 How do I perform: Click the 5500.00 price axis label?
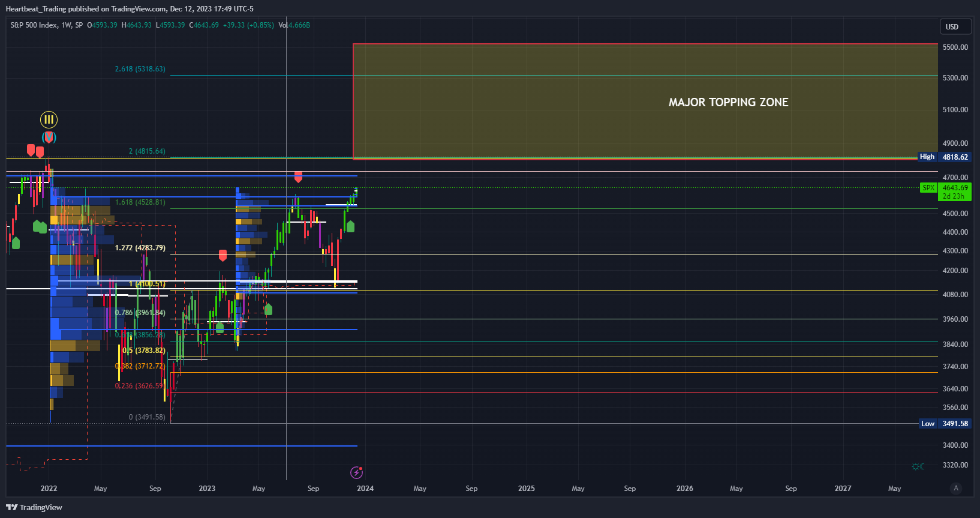(x=955, y=47)
